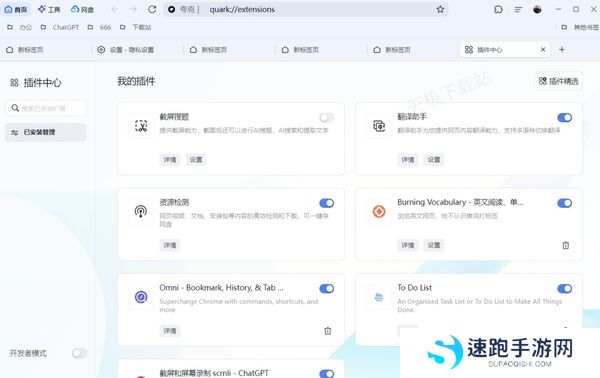Toggle 开发者模式 developer mode switch
This screenshot has height=378, width=600.
(x=79, y=353)
